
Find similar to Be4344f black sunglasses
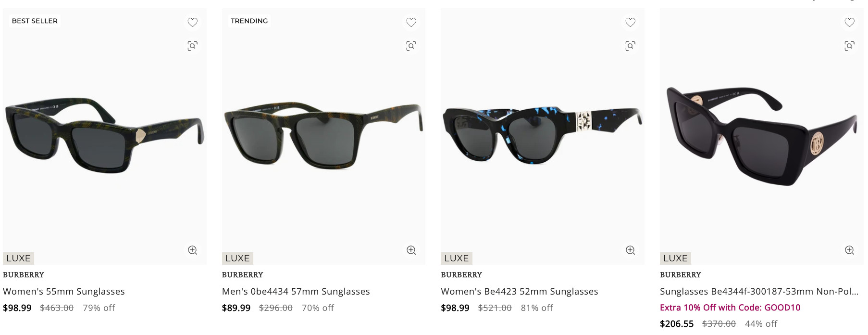849,46
